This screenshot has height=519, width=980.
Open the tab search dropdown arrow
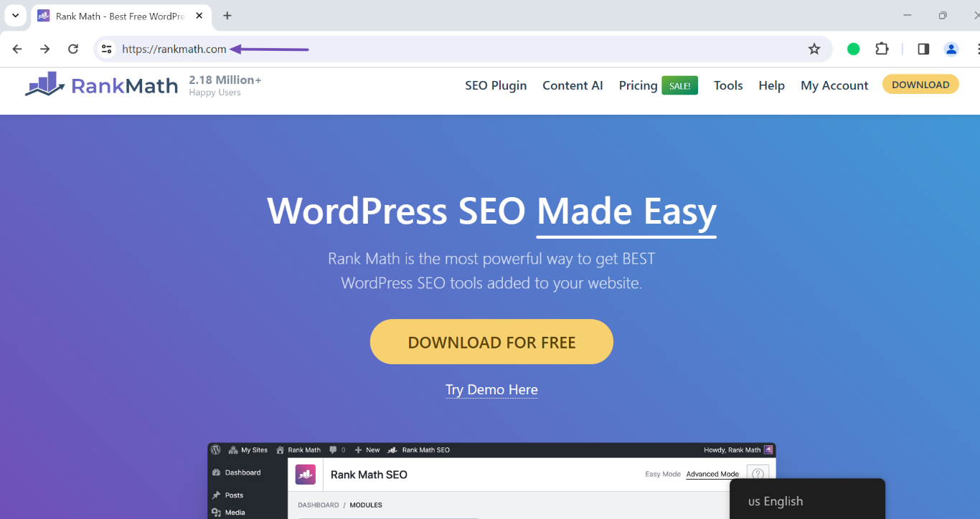[x=15, y=15]
